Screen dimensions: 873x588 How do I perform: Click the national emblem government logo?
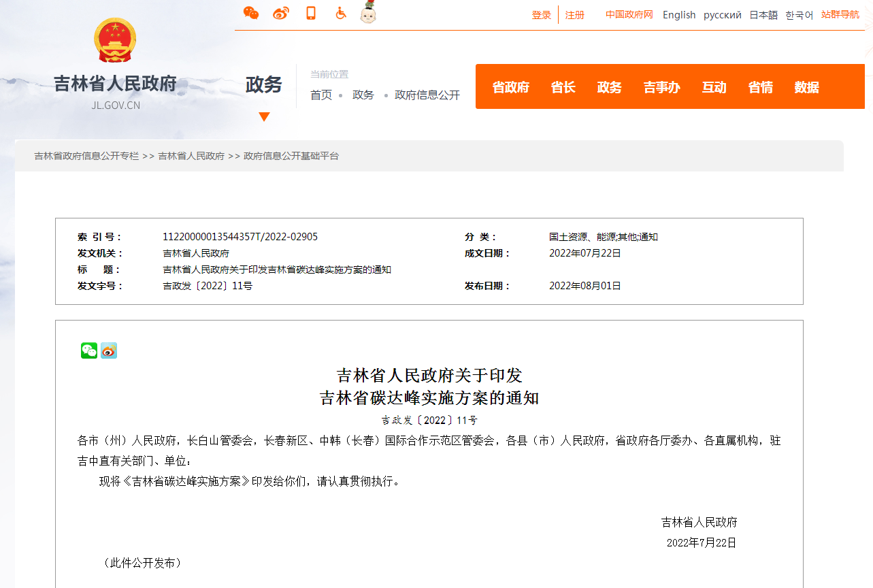[x=115, y=39]
